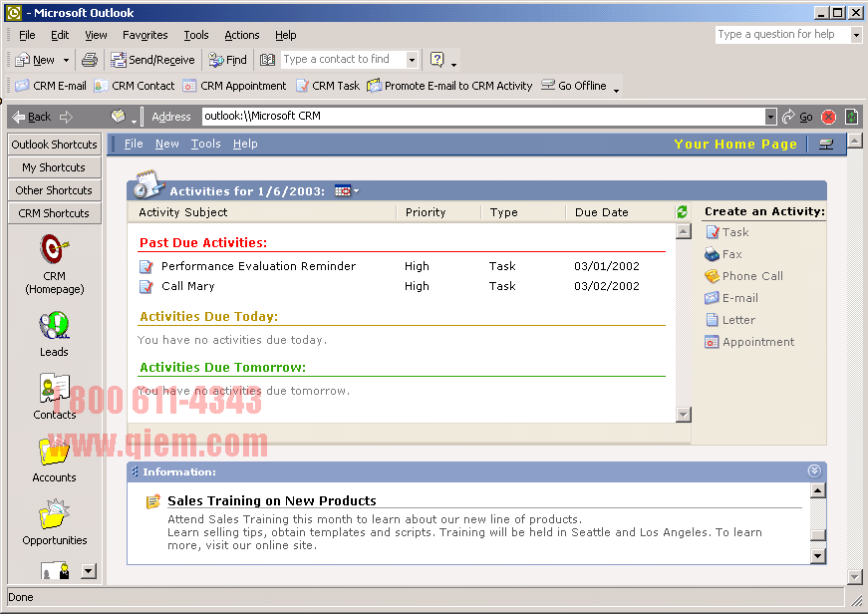Click the Go button beside address bar
Viewport: 868px width, 614px height.
pos(797,117)
